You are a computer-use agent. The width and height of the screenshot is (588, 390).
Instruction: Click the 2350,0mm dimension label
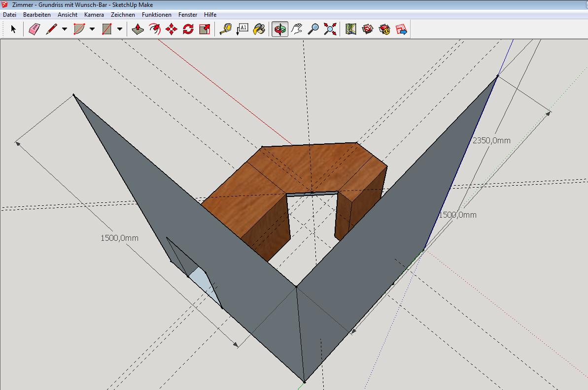click(491, 140)
